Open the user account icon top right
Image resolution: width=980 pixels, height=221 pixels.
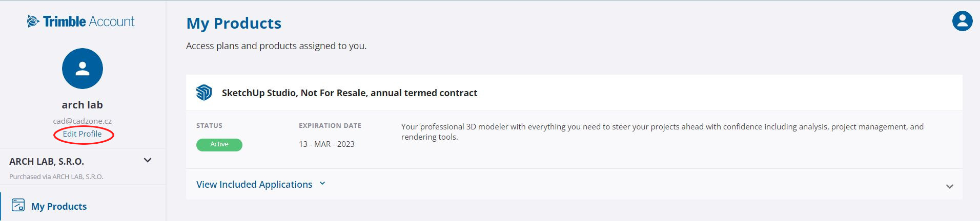pyautogui.click(x=962, y=21)
